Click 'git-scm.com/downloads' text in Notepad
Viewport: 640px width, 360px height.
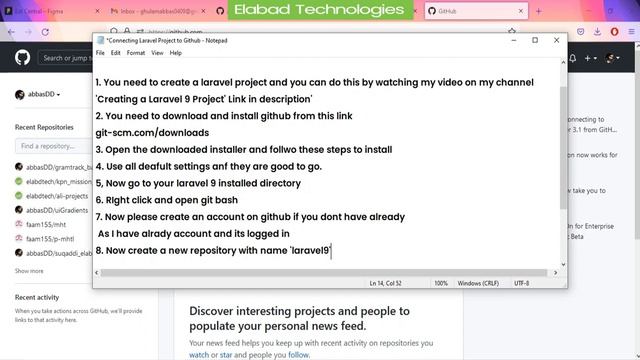152,133
